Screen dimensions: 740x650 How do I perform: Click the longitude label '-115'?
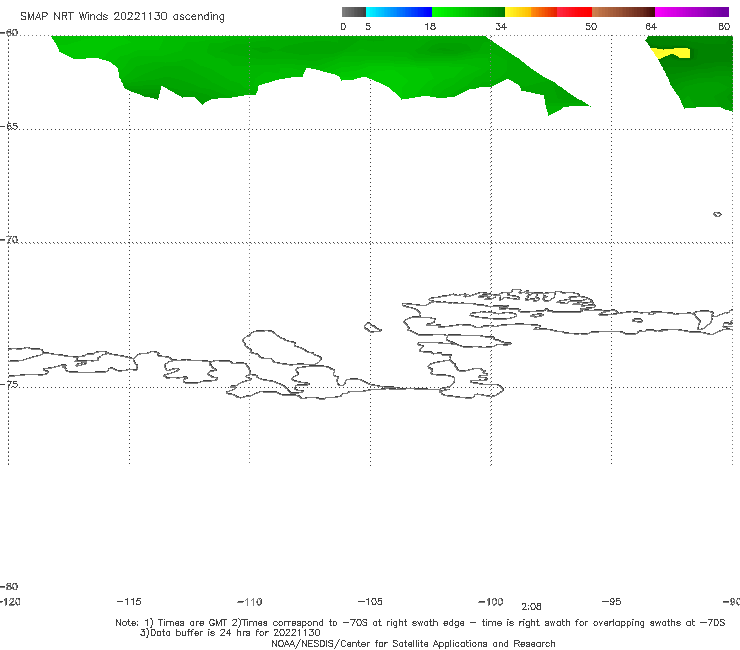coord(129,601)
